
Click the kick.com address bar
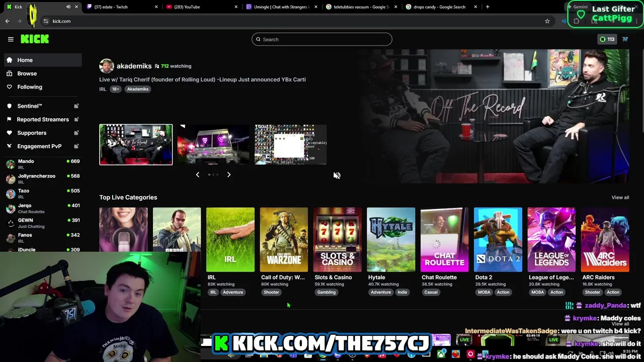(297, 21)
